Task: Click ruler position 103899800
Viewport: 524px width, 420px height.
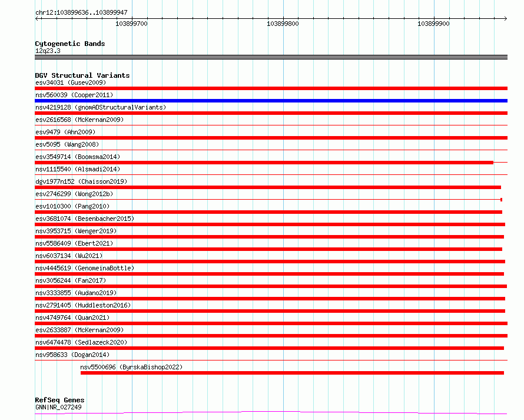Action: pyautogui.click(x=283, y=24)
